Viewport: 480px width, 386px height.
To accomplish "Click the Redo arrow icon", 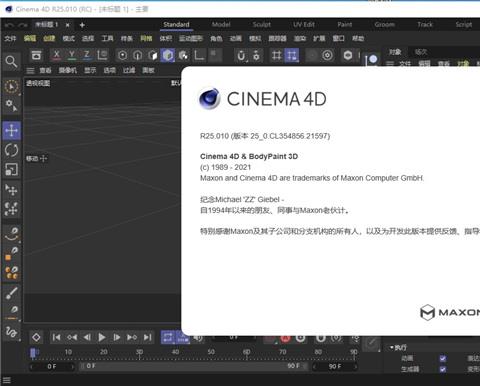I will click(23, 25).
